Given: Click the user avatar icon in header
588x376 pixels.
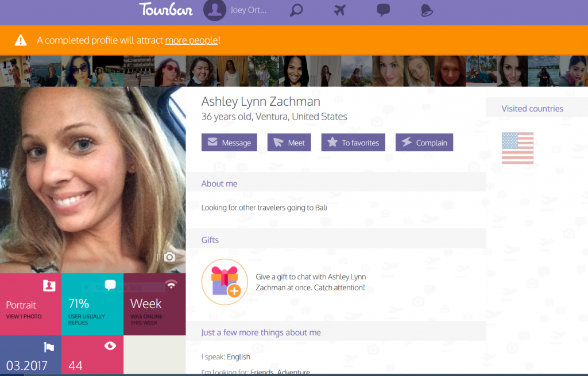Looking at the screenshot, I should (x=215, y=10).
